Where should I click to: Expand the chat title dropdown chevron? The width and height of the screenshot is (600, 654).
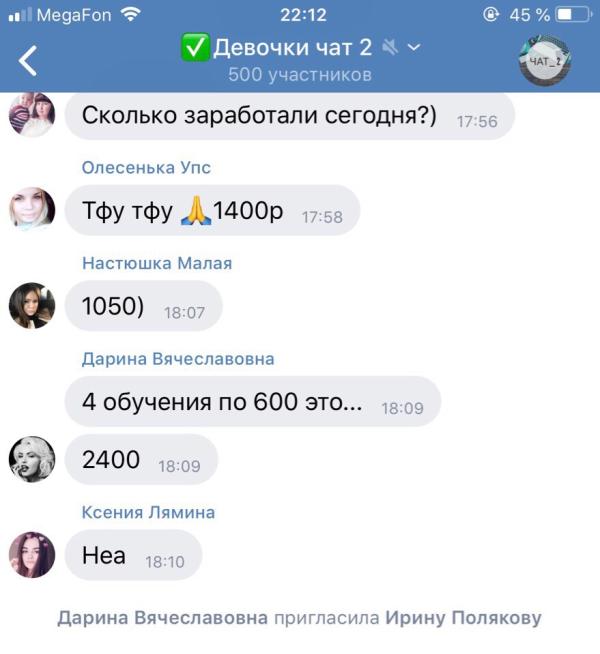click(x=414, y=47)
